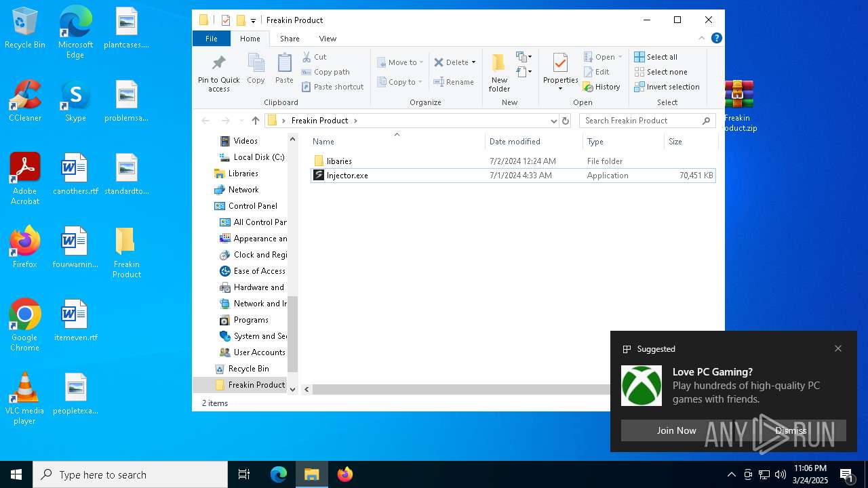Expand breadcrumb chevron after Freakin Product

click(x=355, y=121)
